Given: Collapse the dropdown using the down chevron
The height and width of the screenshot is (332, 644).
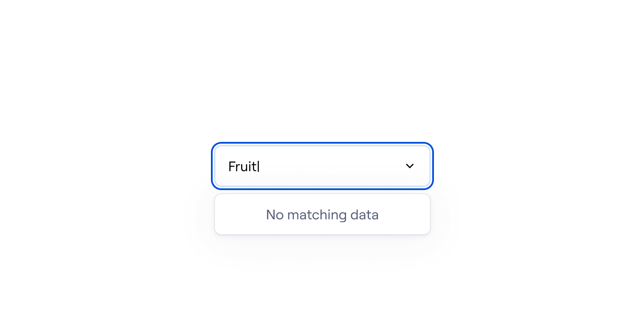Looking at the screenshot, I should tap(409, 166).
